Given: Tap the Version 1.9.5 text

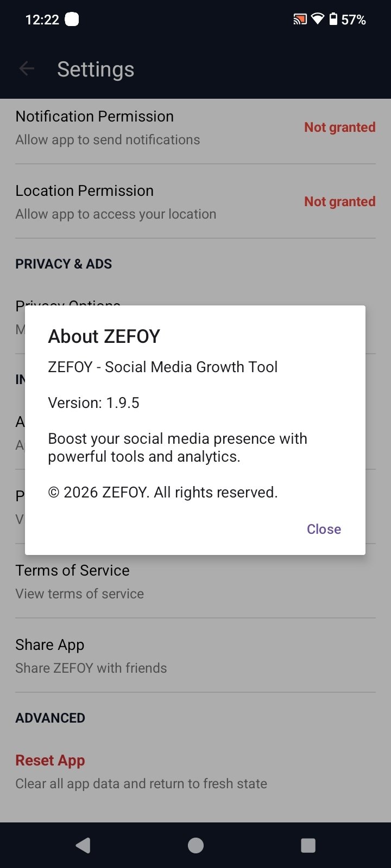Looking at the screenshot, I should (93, 403).
